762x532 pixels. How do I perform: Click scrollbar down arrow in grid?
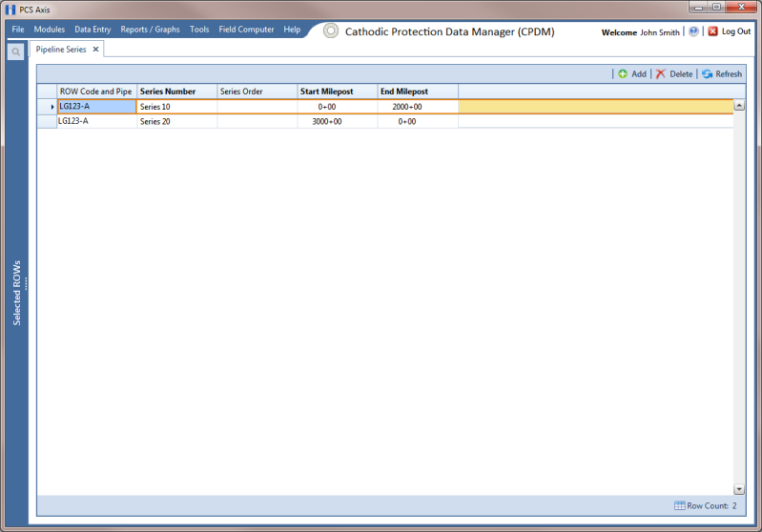coord(739,489)
